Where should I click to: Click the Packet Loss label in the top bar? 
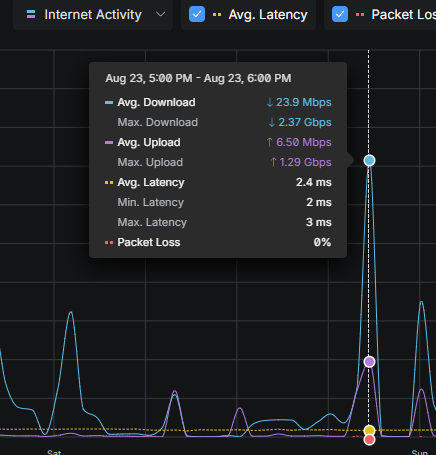point(404,15)
